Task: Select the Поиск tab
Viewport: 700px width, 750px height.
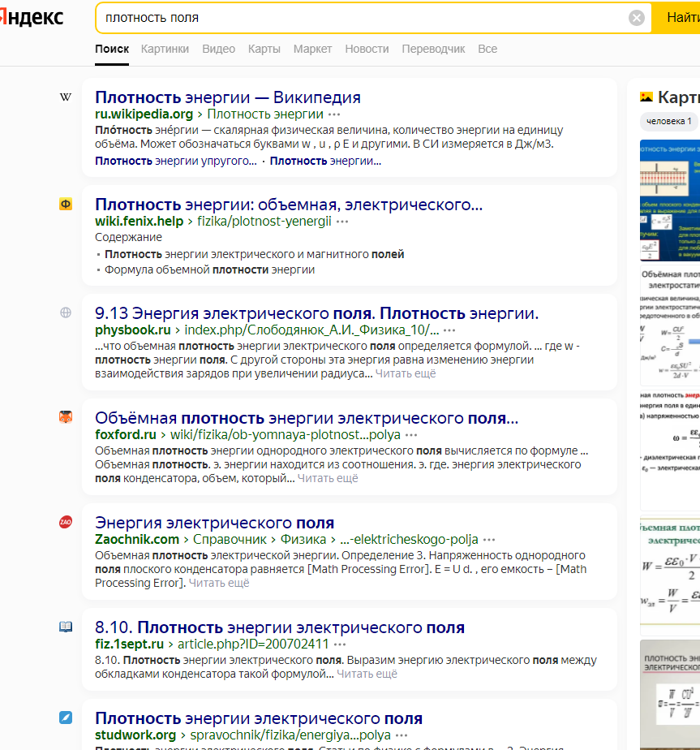Action: (x=112, y=49)
